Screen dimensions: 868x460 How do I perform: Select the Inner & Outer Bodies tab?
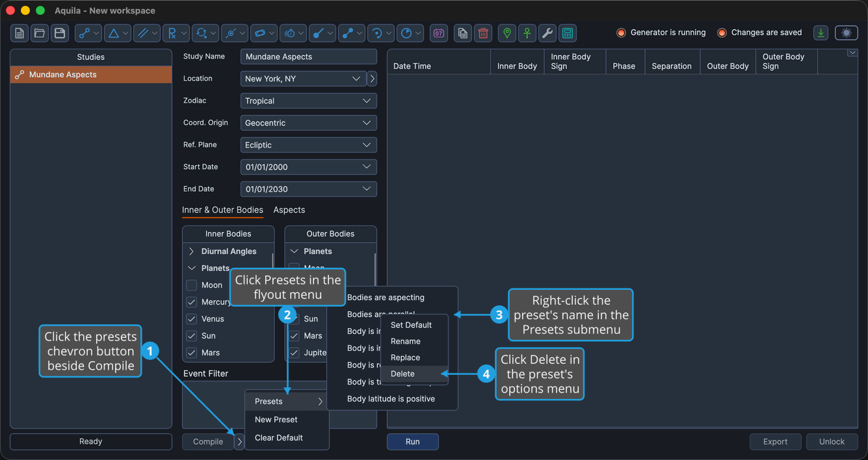click(x=222, y=210)
